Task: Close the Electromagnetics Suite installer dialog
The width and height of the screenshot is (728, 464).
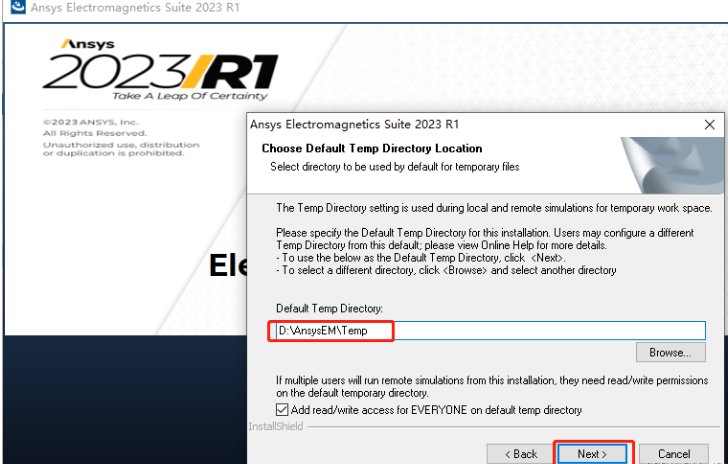Action: [709, 124]
